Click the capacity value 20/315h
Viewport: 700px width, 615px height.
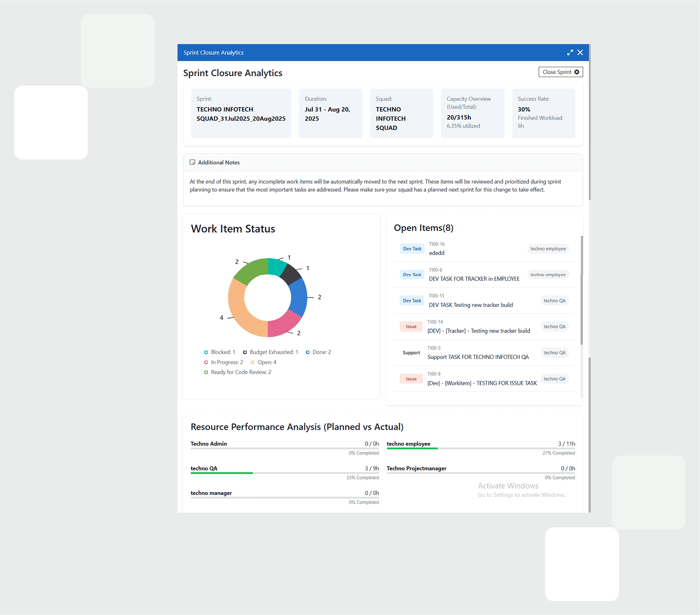coord(459,118)
